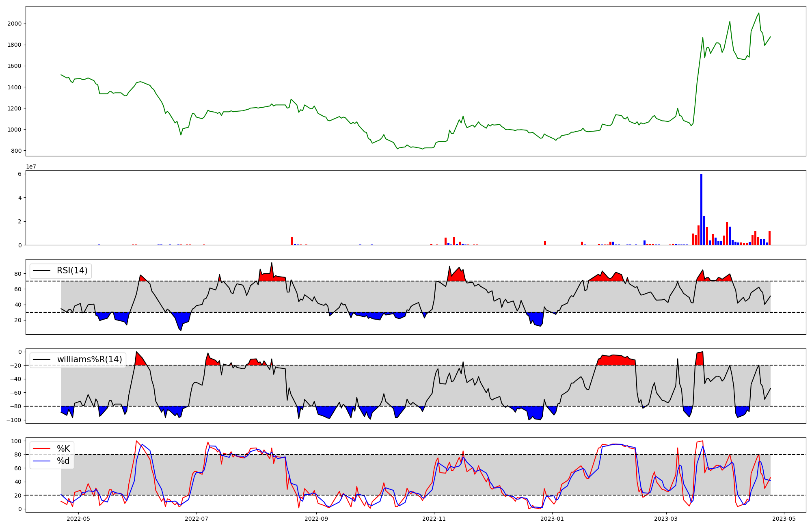Click the highest peak of green price line
Screen dimensions: 812x528
(759, 13)
